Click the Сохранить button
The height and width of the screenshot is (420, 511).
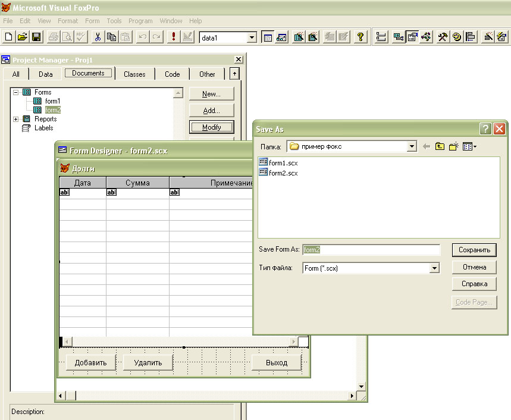(474, 250)
